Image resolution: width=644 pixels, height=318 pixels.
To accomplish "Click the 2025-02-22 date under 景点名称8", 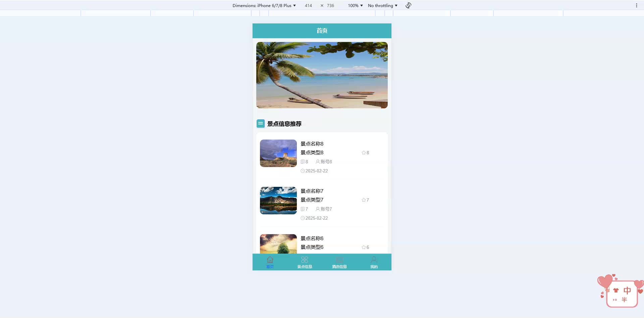I will (x=317, y=171).
